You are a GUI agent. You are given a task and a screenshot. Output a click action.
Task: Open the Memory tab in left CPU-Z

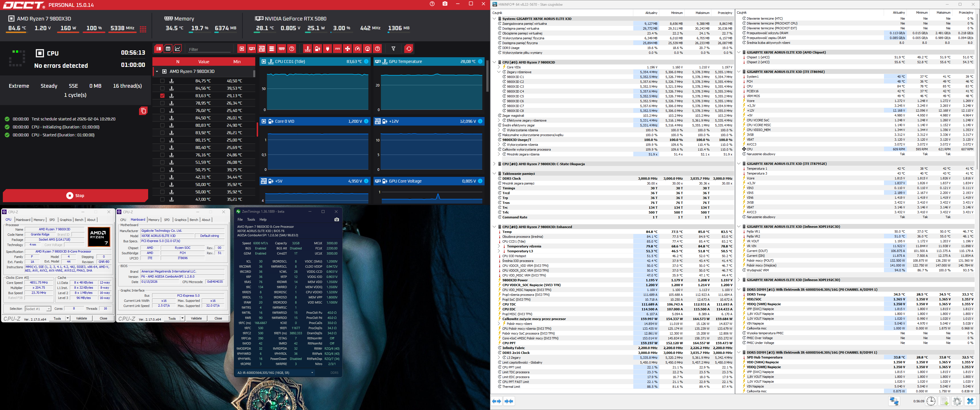[39, 220]
